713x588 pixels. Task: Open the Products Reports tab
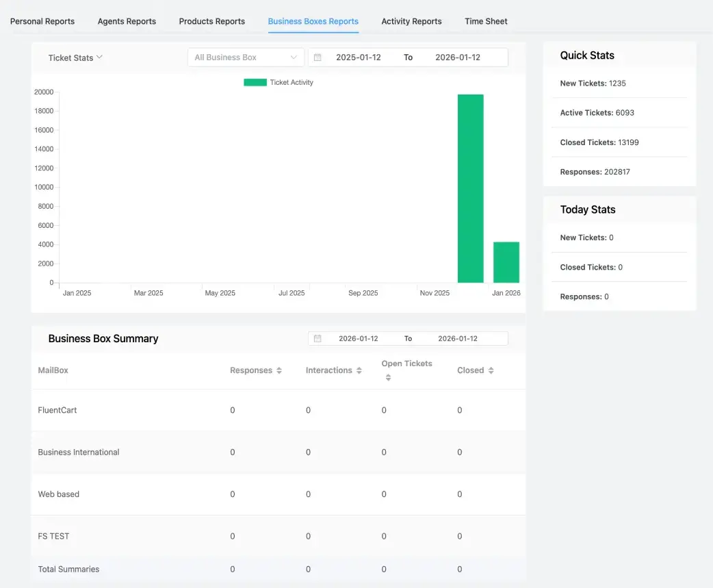[x=211, y=21]
